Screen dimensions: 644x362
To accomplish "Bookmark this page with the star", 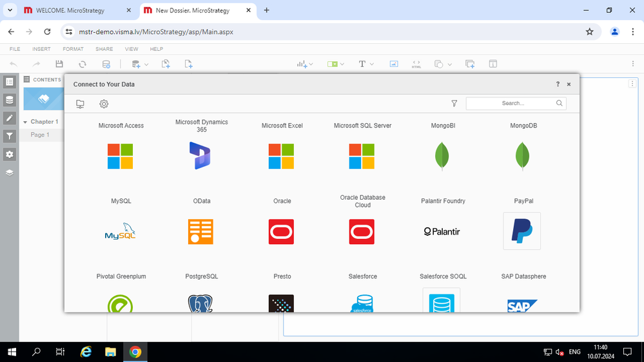I will click(x=589, y=32).
